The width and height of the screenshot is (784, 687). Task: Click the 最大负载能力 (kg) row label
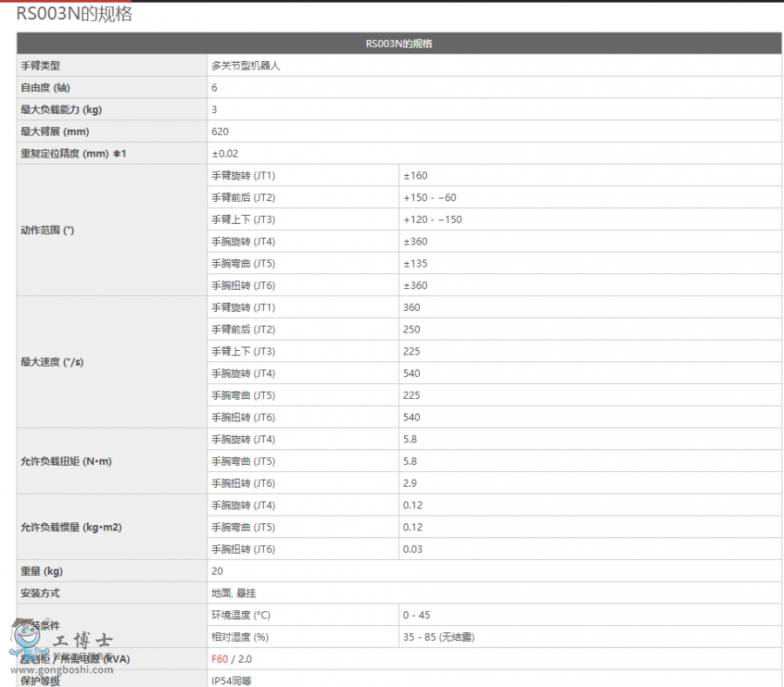[x=61, y=110]
